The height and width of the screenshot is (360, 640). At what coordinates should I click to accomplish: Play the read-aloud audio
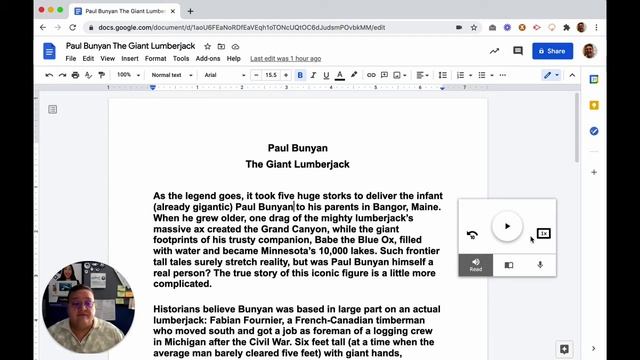point(507,226)
